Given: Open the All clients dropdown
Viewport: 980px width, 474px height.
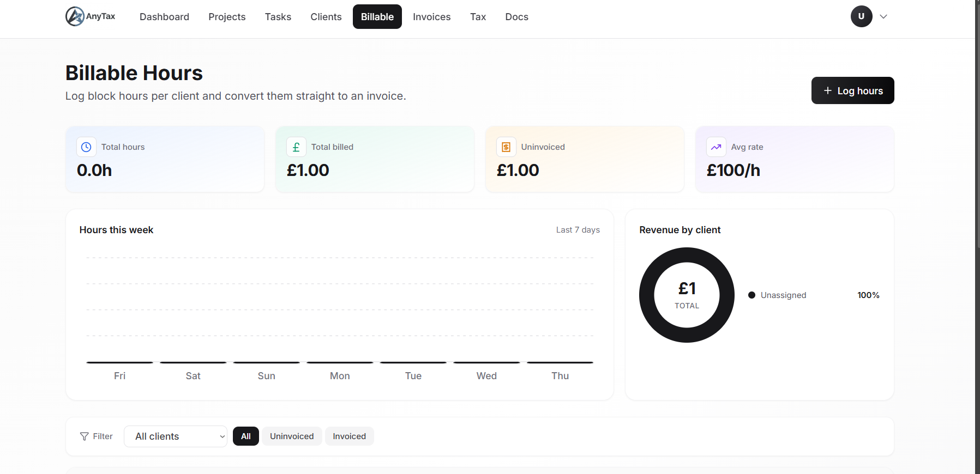Looking at the screenshot, I should (x=176, y=436).
